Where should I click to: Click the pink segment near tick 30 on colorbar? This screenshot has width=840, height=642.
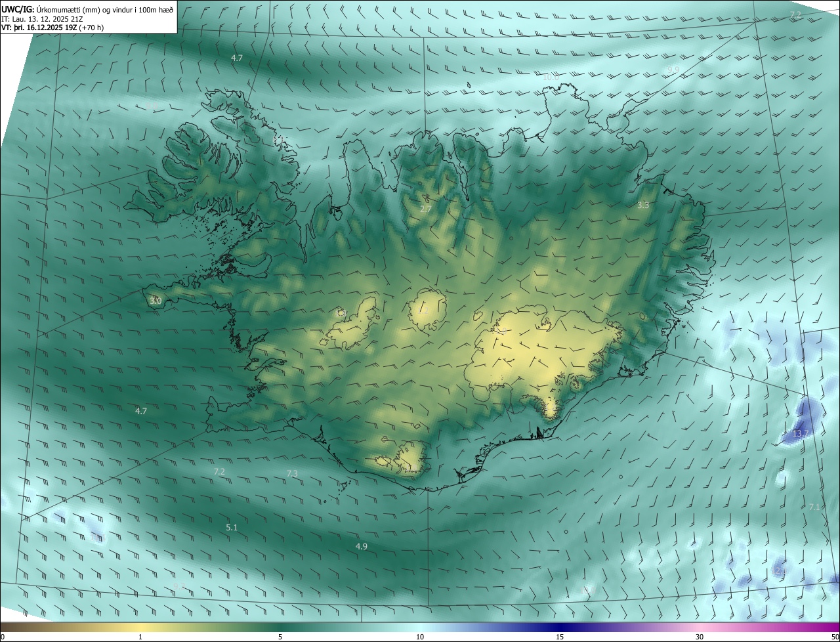[700, 627]
